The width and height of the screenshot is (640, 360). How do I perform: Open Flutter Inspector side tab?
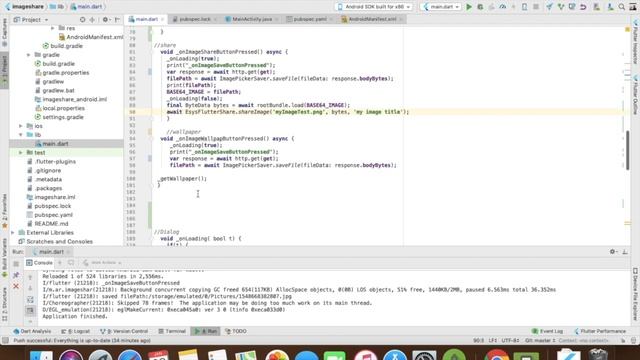[636, 43]
